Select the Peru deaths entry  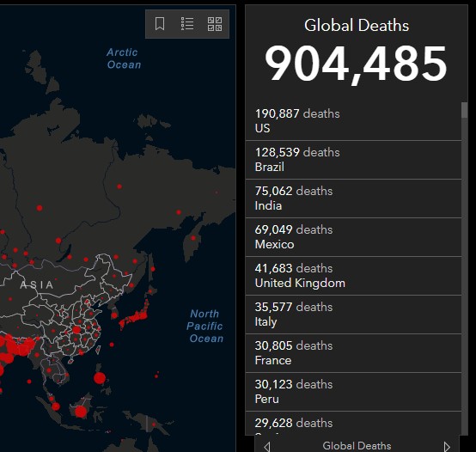[x=353, y=392]
